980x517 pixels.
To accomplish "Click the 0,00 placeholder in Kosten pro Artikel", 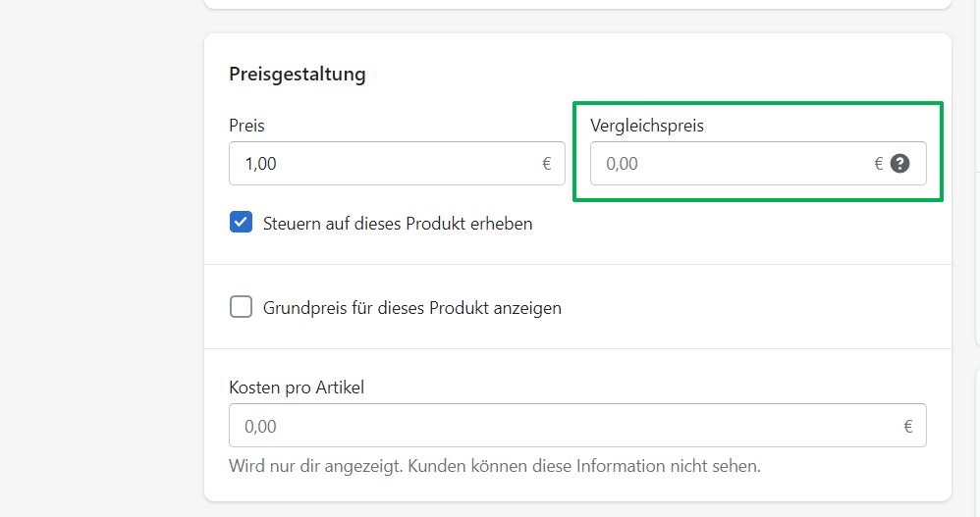I will pos(260,427).
